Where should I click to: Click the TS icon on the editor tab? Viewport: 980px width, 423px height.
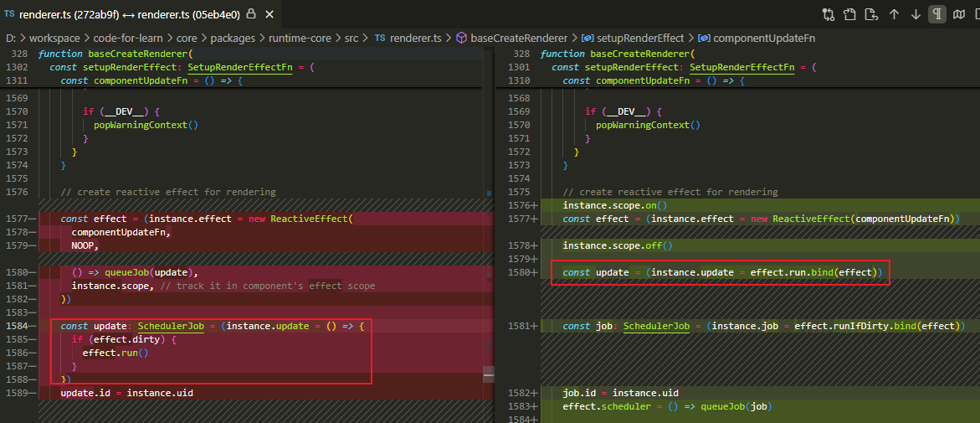click(9, 13)
